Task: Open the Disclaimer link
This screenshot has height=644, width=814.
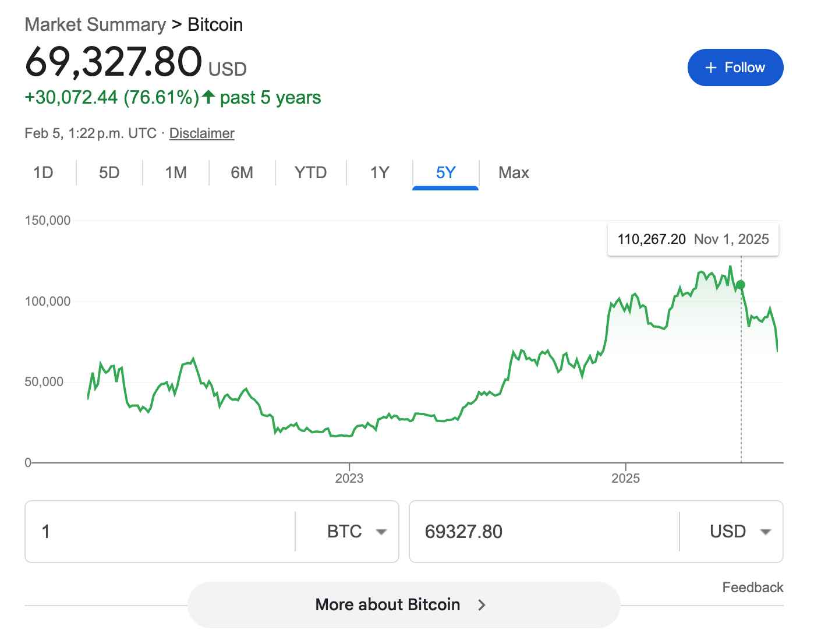Action: pos(201,133)
